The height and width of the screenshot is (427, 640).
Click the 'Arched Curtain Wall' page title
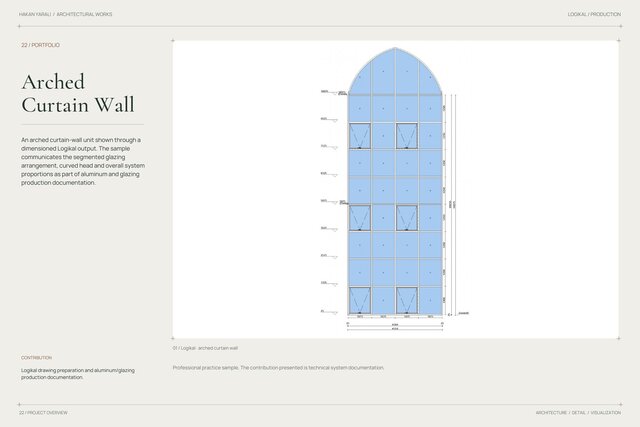point(78,93)
